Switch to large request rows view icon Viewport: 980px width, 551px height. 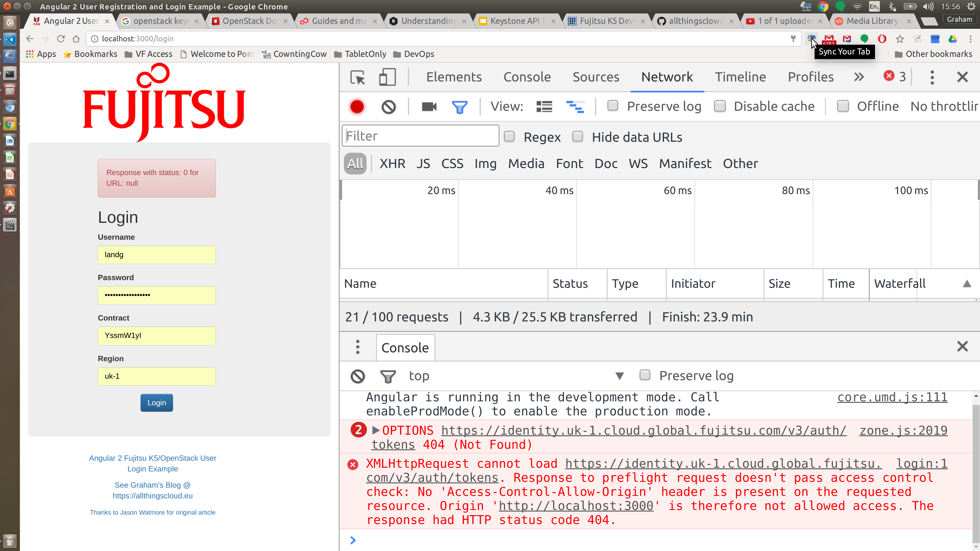(544, 107)
